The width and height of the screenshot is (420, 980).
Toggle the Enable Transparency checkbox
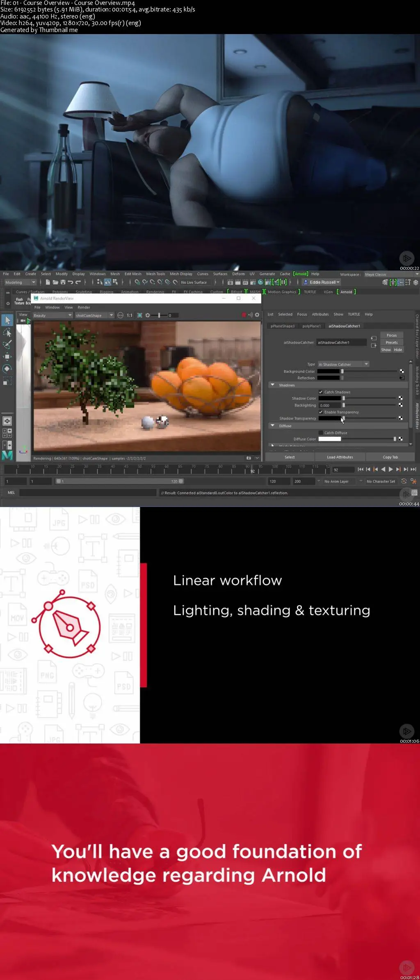[x=321, y=412]
